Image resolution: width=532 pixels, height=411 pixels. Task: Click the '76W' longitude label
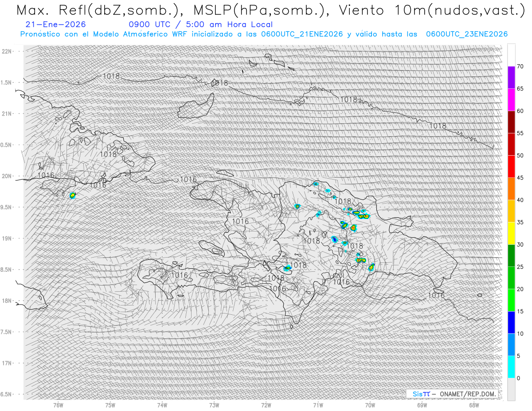58,405
